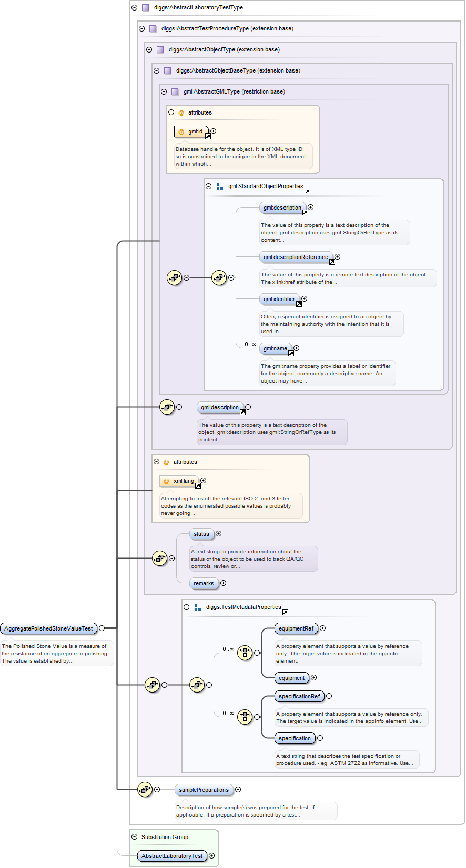The width and height of the screenshot is (466, 868).
Task: Click the purple diggs:AbstractTestProcedureType type square
Action: click(x=153, y=29)
